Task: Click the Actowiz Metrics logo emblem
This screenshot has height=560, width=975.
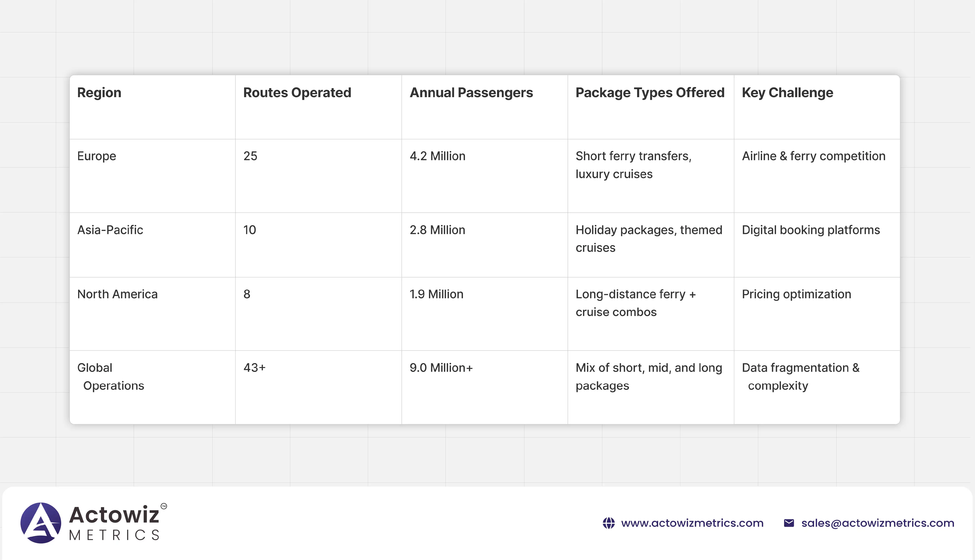Action: [x=41, y=523]
